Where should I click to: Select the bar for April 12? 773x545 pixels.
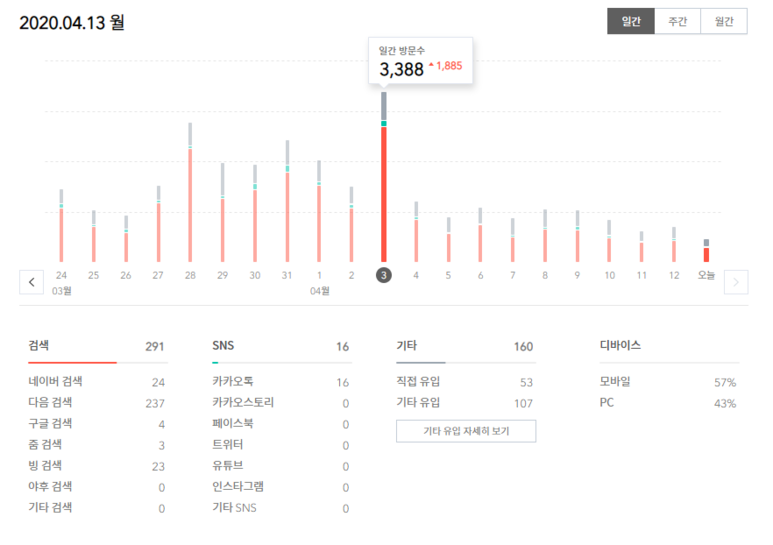[x=674, y=244]
